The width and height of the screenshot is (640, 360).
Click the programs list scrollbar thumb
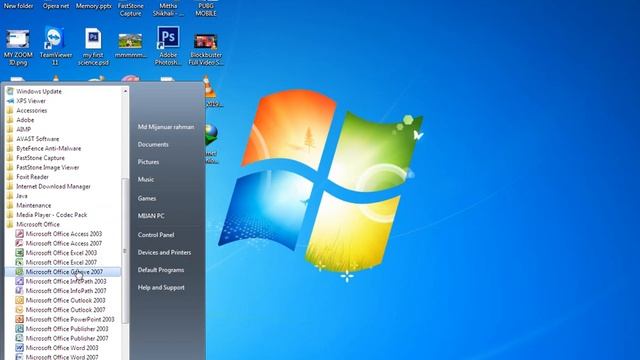(125, 251)
